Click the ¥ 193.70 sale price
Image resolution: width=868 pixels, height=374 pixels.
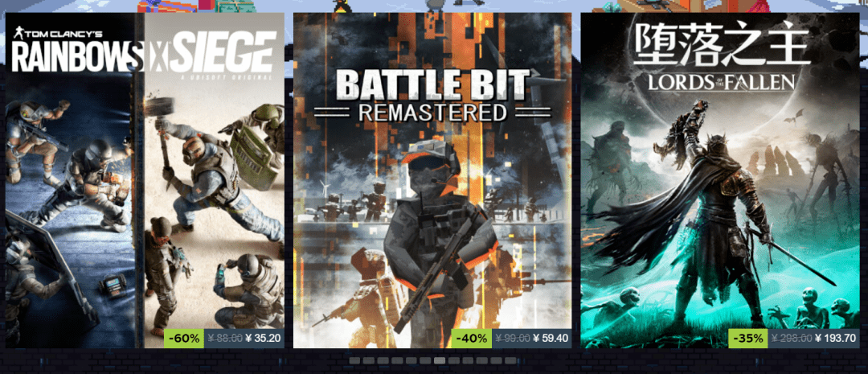pyautogui.click(x=835, y=338)
